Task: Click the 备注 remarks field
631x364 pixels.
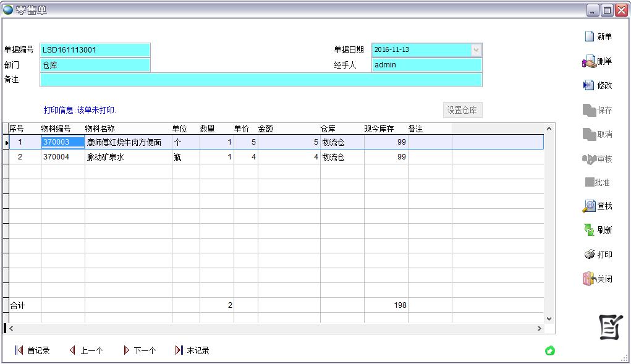Action: pos(260,80)
